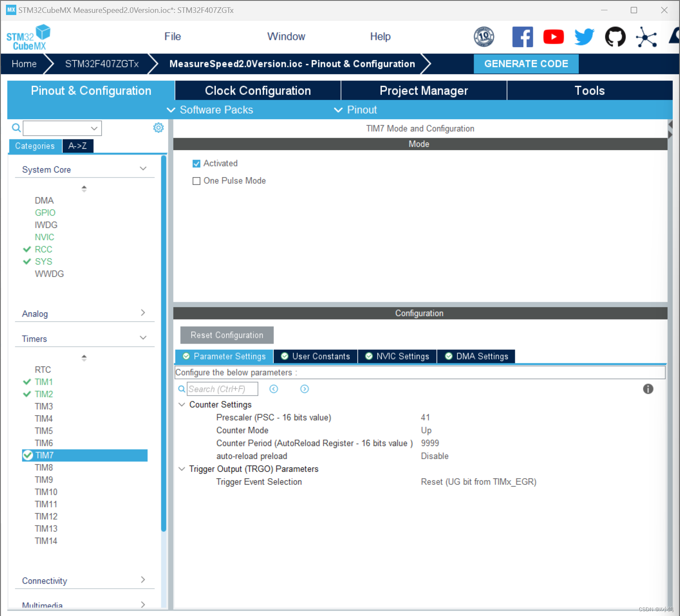
Task: Click the Prescaler value 41
Action: point(425,417)
